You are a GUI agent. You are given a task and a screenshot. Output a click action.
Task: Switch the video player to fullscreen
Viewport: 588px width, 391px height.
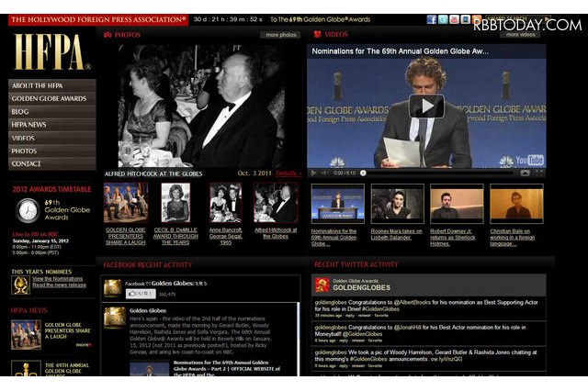click(x=539, y=173)
